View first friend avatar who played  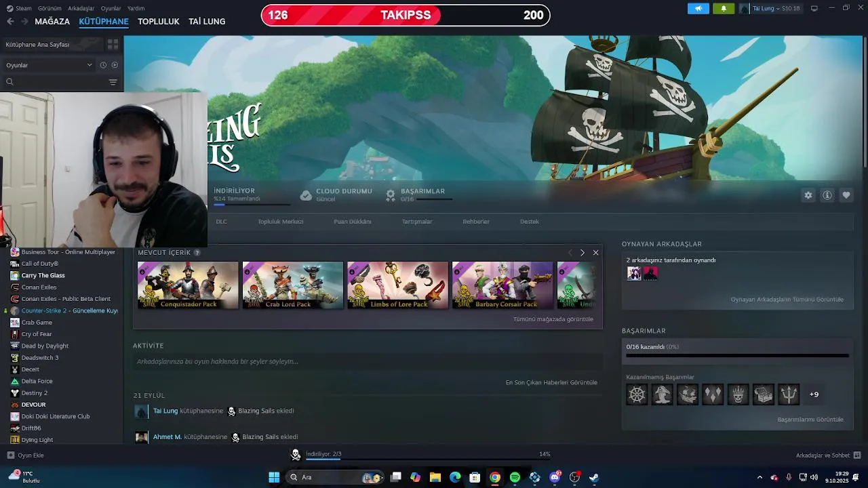[634, 273]
